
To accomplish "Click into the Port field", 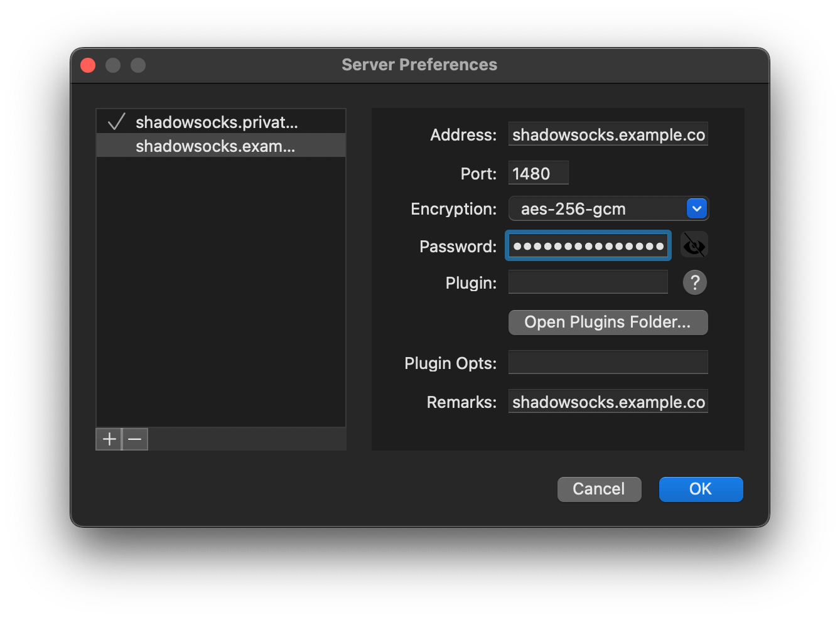I will tap(538, 173).
